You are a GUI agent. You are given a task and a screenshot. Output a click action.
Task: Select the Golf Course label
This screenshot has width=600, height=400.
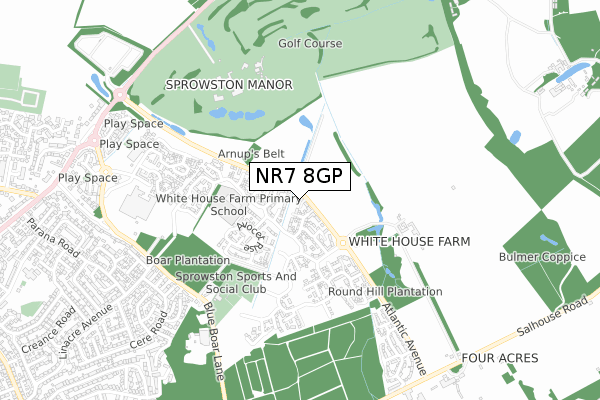pyautogui.click(x=310, y=43)
